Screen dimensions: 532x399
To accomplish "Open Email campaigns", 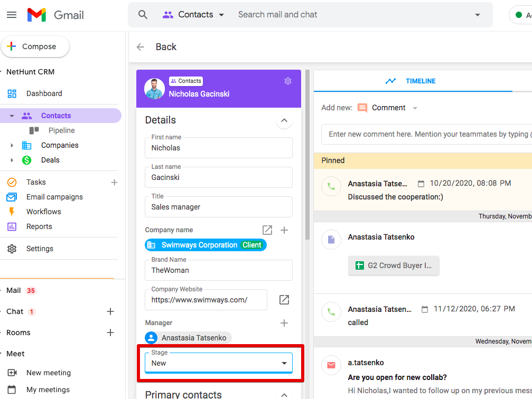I will pyautogui.click(x=54, y=197).
